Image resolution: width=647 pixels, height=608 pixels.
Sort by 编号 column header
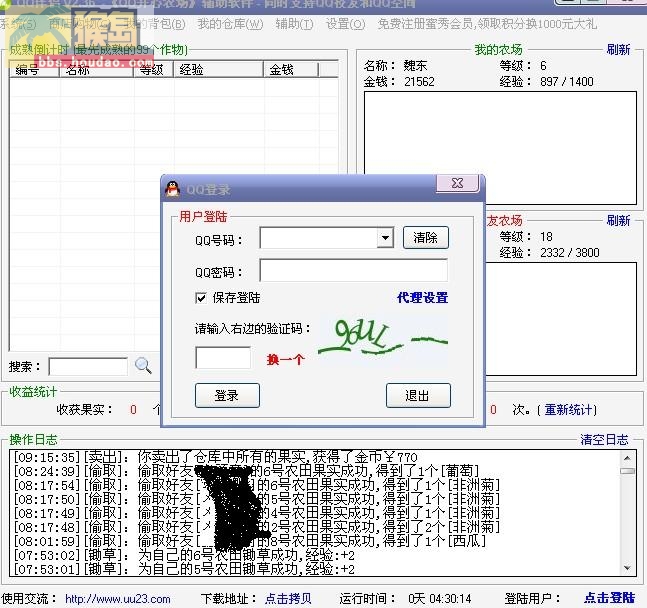(34, 69)
